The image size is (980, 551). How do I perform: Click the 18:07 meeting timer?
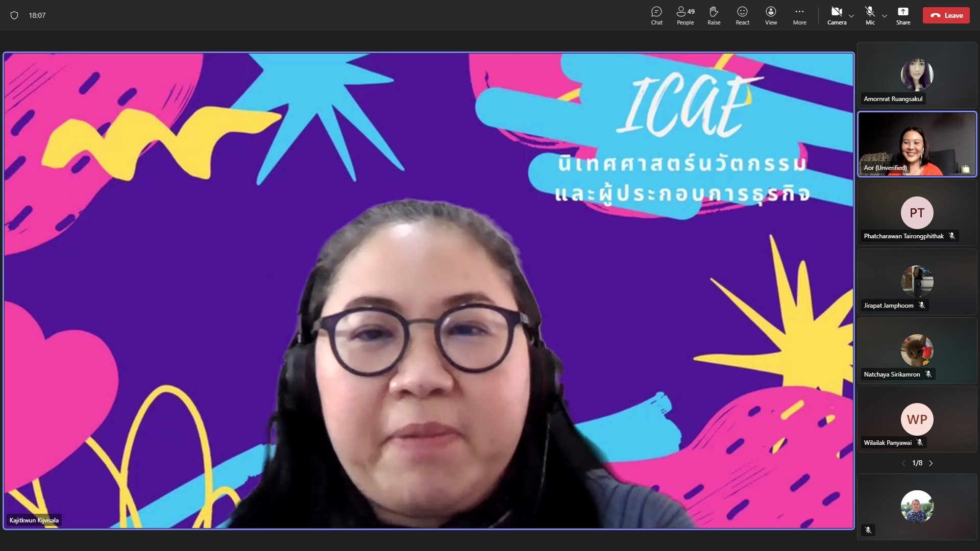(x=37, y=15)
